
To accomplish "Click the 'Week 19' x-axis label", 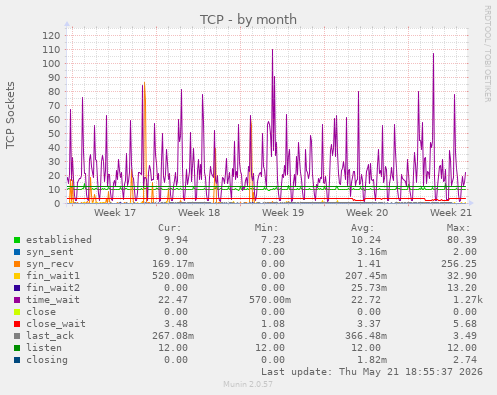I will coord(283,213).
